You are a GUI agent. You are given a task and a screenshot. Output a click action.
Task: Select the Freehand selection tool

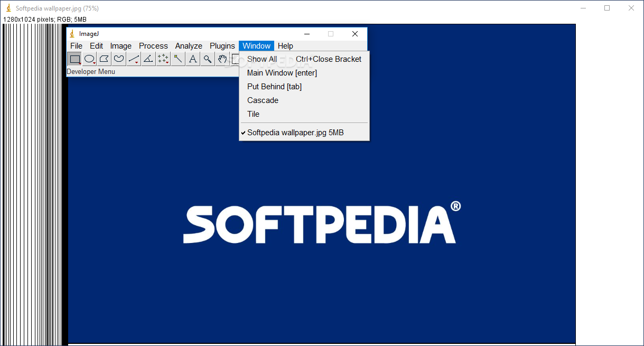(x=119, y=59)
